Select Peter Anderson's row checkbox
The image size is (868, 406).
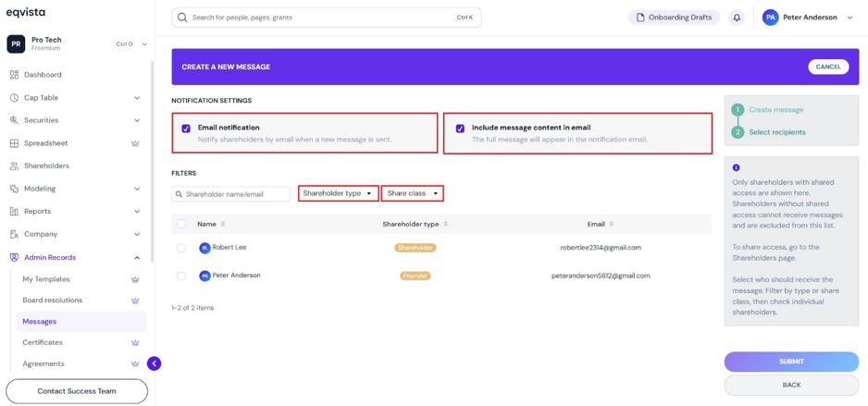[181, 276]
